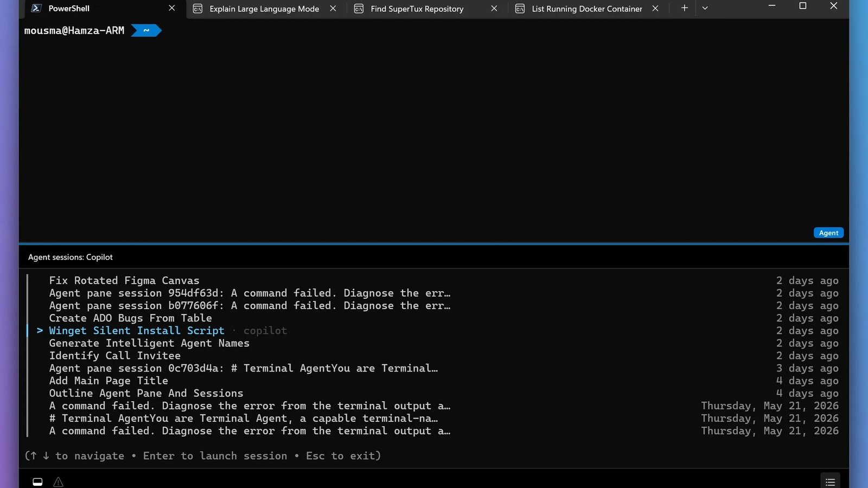Close the Explain Large Language Mode tab

pos(333,8)
